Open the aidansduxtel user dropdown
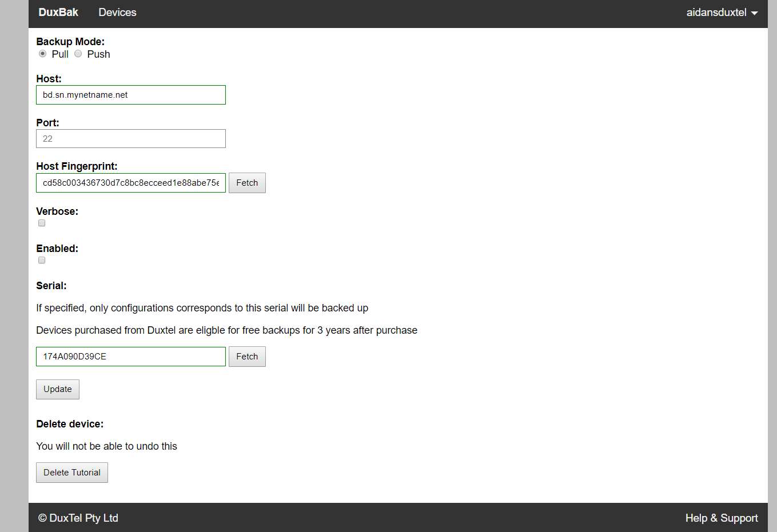This screenshot has height=532, width=777. click(722, 13)
